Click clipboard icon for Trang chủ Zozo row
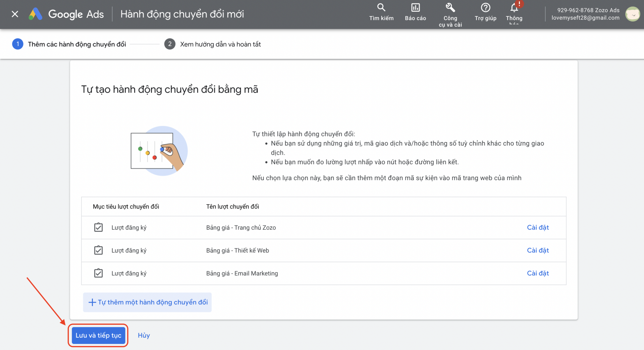The width and height of the screenshot is (644, 350). coord(98,227)
